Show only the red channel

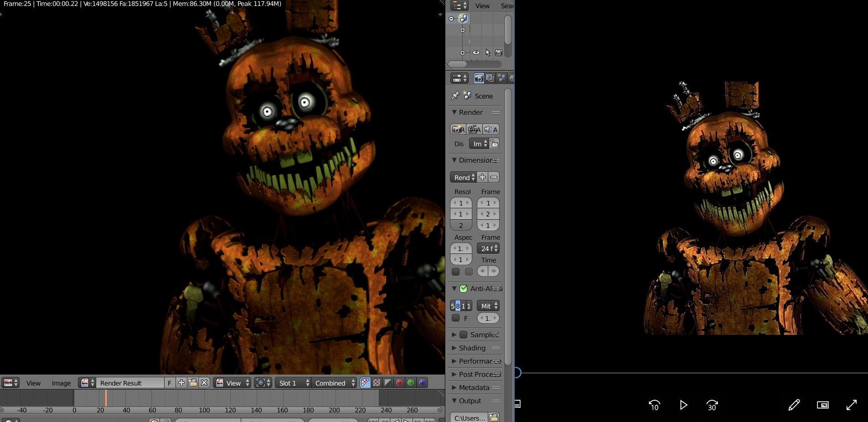pyautogui.click(x=399, y=383)
